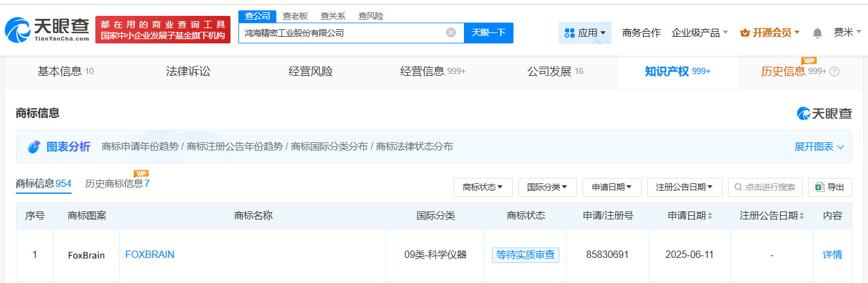Open the 详情 link for FOXBRAIN

[x=832, y=255]
